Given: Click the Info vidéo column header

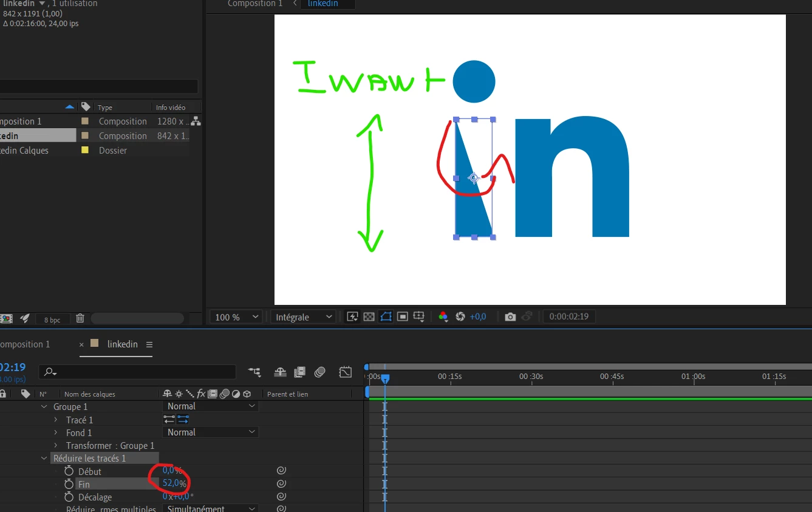Looking at the screenshot, I should pos(171,108).
